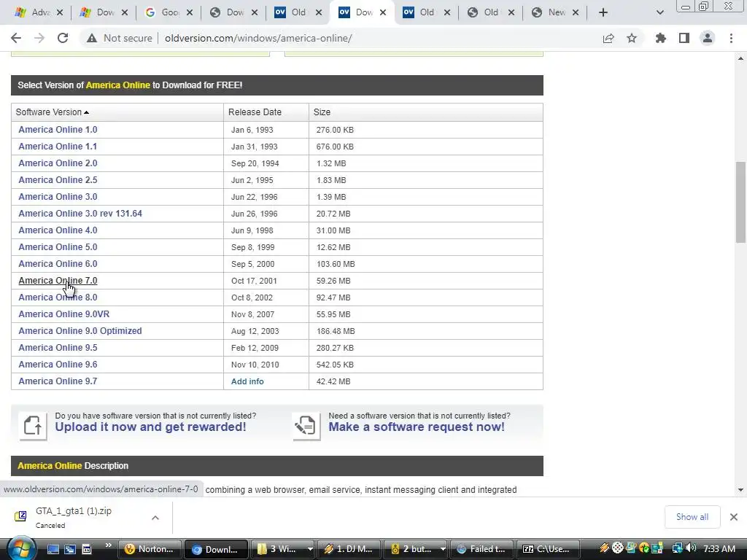
Task: Select the 103.60 MB size cell
Action: pyautogui.click(x=425, y=264)
